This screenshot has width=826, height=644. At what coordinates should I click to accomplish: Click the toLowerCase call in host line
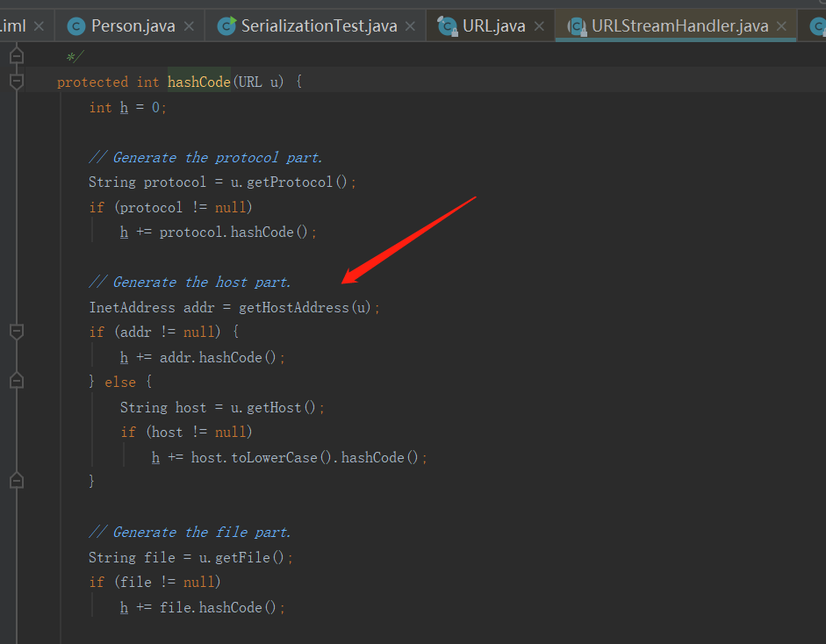(x=274, y=458)
